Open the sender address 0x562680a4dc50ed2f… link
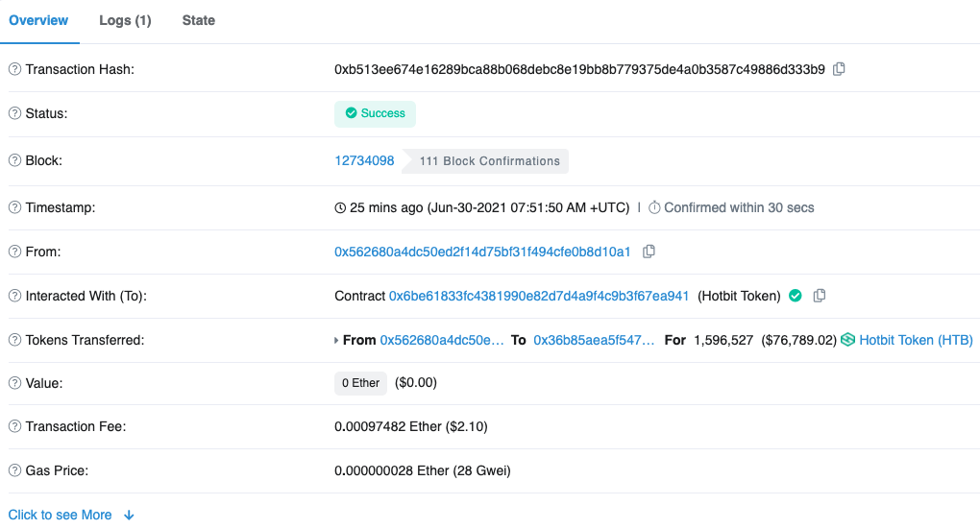 [x=482, y=252]
